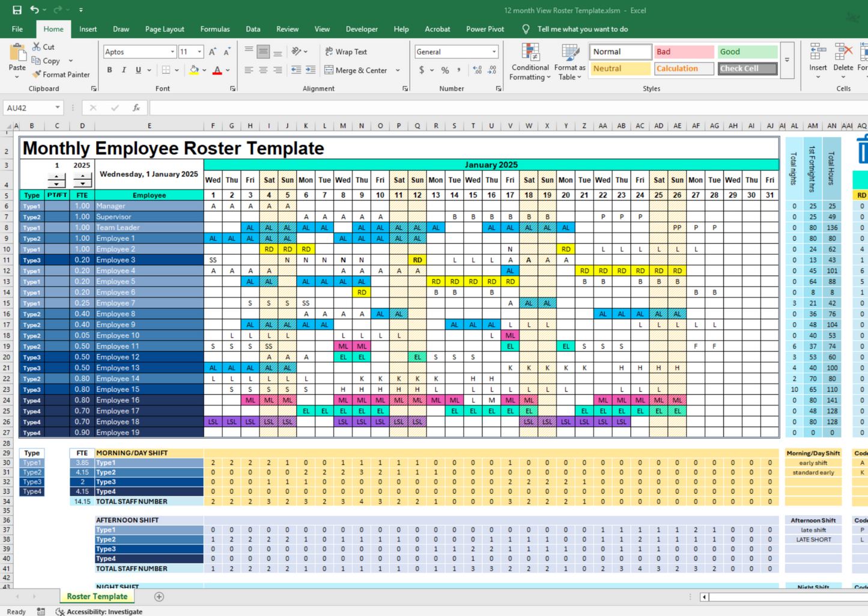Screen dimensions: 868x616
Task: Toggle Italic formatting
Action: click(x=124, y=70)
